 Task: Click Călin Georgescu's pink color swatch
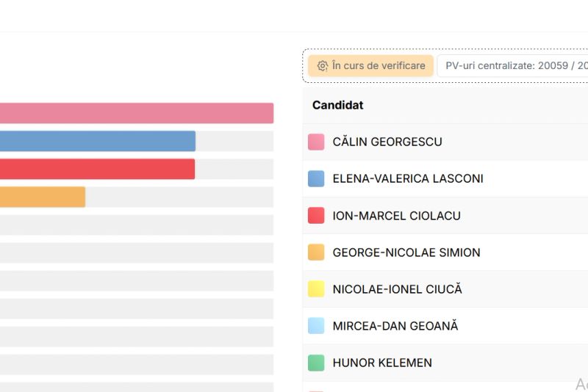(316, 142)
